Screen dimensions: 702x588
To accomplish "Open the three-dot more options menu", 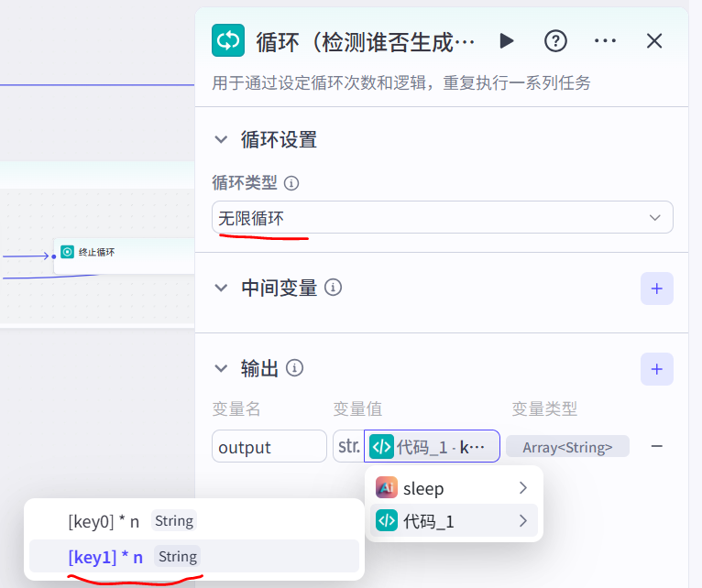I will click(x=605, y=40).
